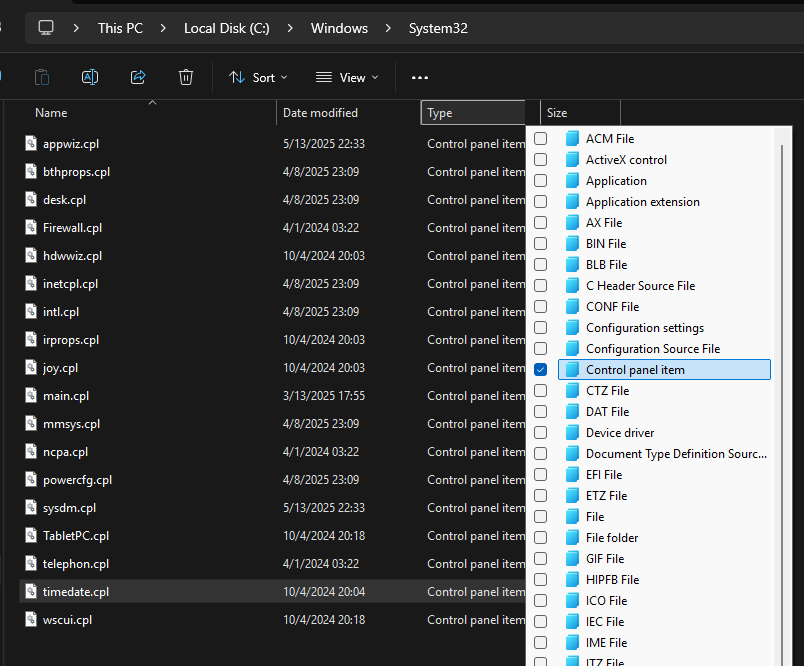Image resolution: width=804 pixels, height=666 pixels.
Task: Click the appwiz.cpl file icon
Action: pos(31,143)
